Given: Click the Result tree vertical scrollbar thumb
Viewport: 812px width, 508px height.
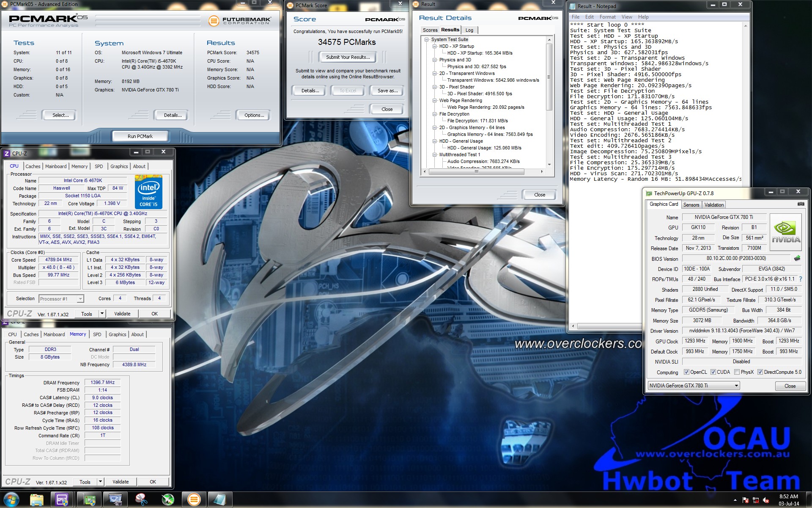Looking at the screenshot, I should click(x=549, y=77).
